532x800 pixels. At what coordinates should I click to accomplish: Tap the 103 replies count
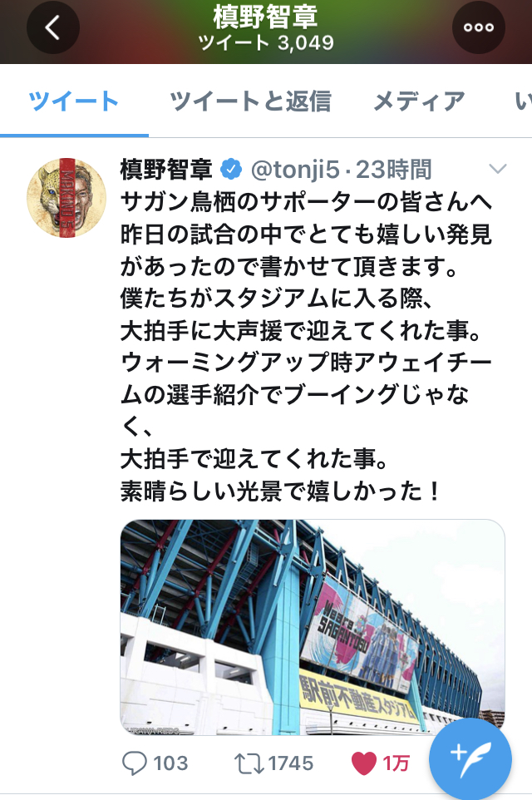click(171, 763)
